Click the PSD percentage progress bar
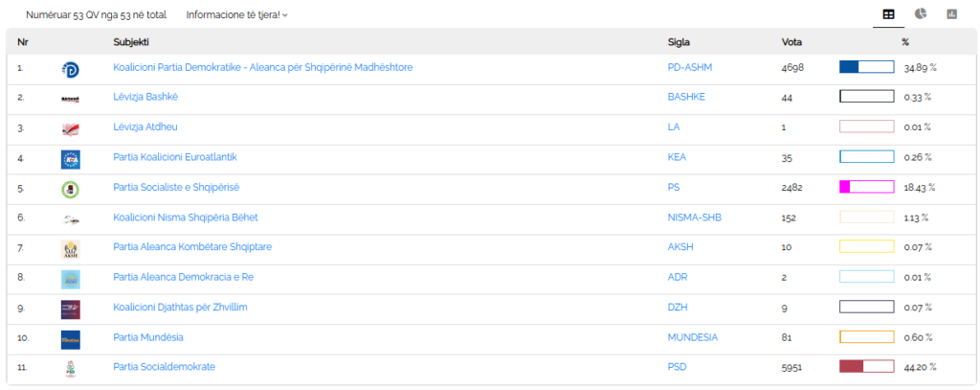This screenshot has height=390, width=980. click(x=866, y=367)
